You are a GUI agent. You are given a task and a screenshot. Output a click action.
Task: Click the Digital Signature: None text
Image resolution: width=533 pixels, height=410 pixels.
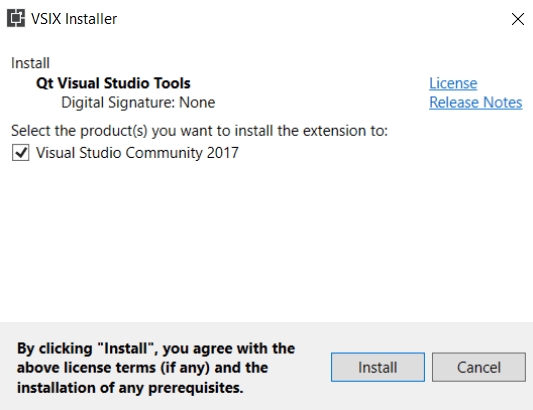click(138, 102)
